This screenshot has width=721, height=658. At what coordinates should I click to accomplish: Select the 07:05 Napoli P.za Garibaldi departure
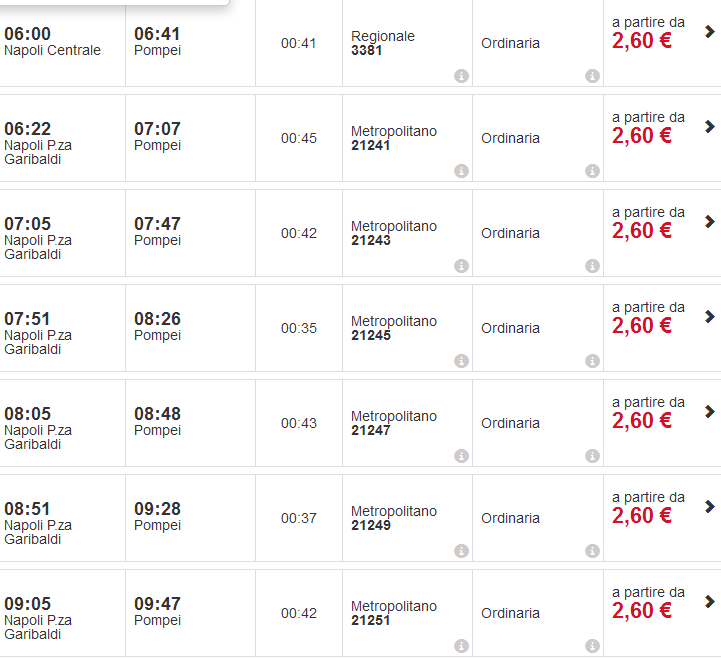38,238
